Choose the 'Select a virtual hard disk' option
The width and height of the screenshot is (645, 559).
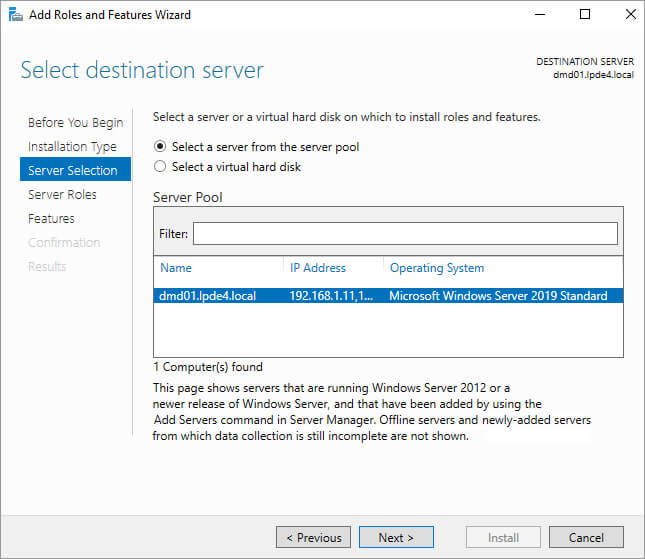coord(160,167)
